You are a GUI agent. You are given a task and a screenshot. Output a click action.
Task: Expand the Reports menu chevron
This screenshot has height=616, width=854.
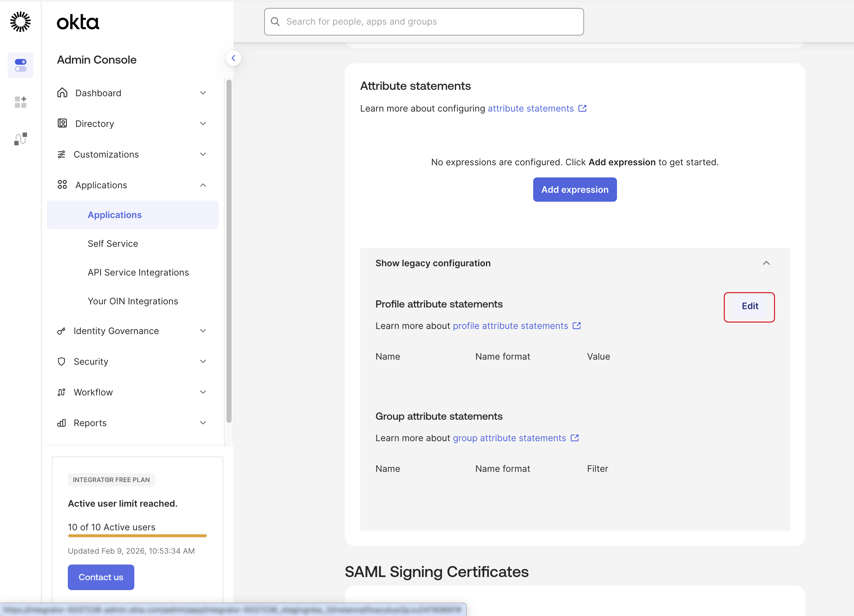(203, 423)
